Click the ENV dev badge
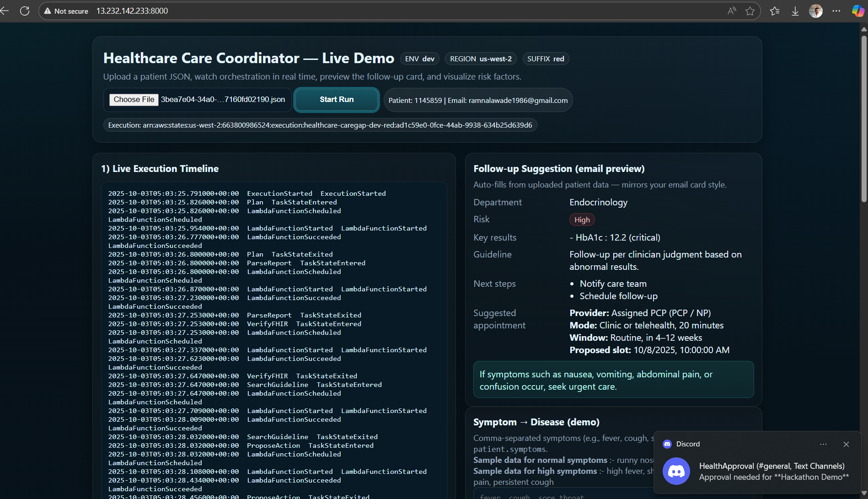This screenshot has height=499, width=868. point(419,59)
